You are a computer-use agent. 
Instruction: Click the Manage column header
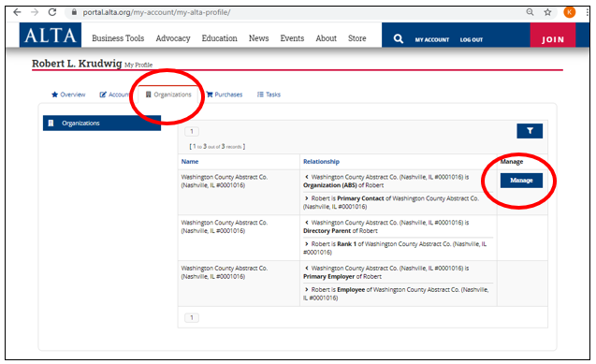(512, 162)
